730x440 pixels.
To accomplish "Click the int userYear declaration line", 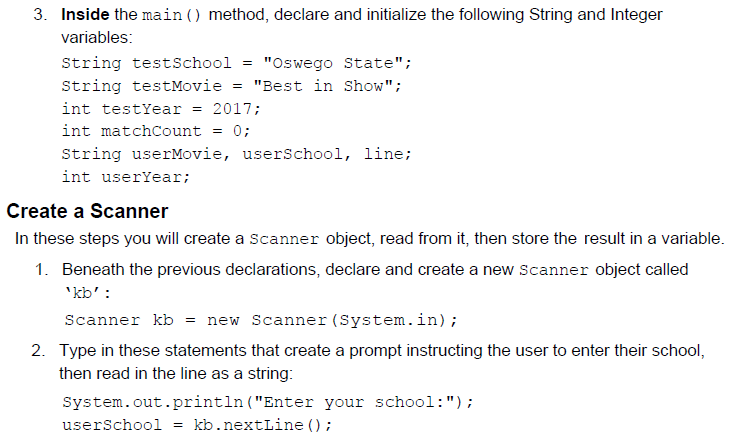I will [126, 177].
